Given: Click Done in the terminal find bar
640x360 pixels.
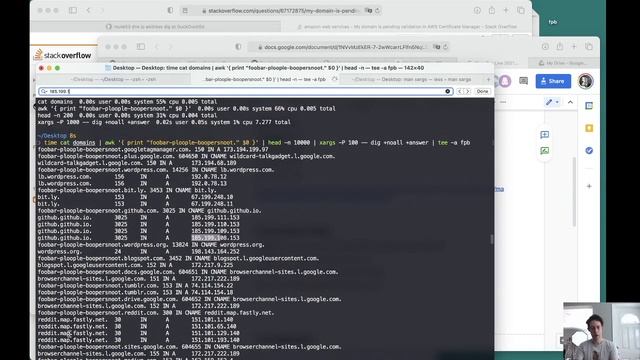Looking at the screenshot, I should (482, 91).
